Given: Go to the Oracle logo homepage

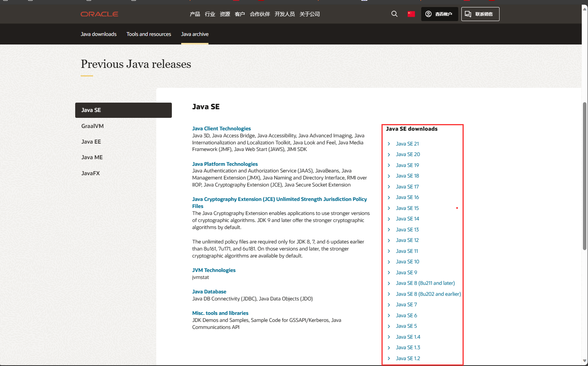Looking at the screenshot, I should coord(99,14).
